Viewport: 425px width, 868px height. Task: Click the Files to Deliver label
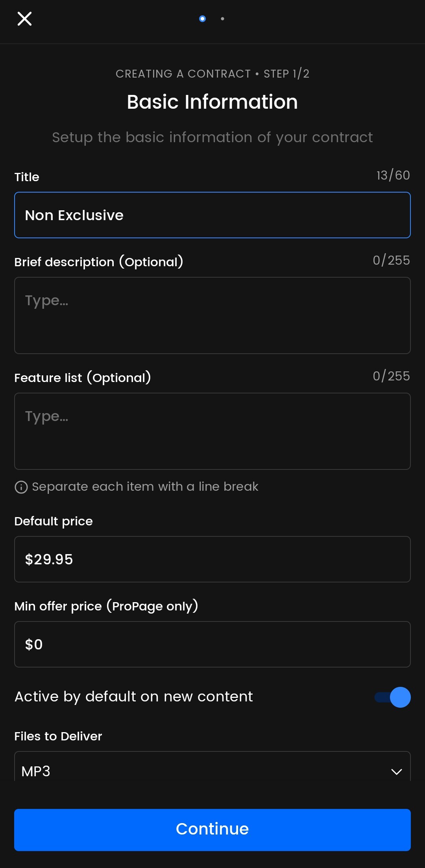(x=58, y=736)
